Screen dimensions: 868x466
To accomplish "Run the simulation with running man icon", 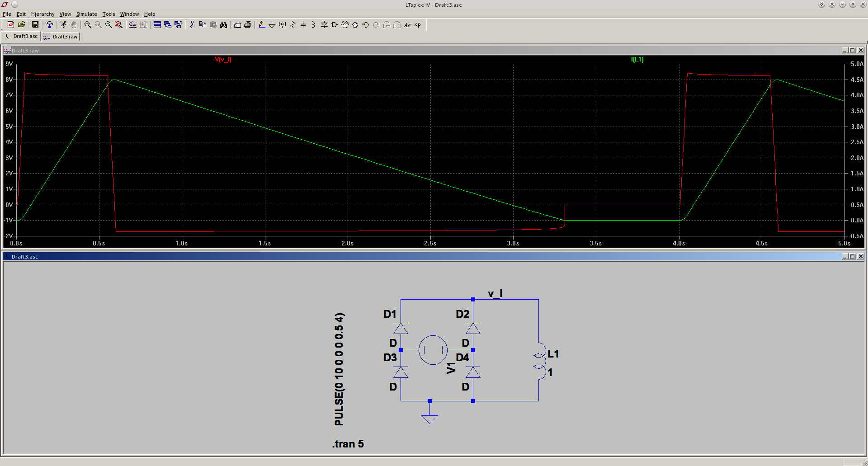I will click(x=63, y=25).
